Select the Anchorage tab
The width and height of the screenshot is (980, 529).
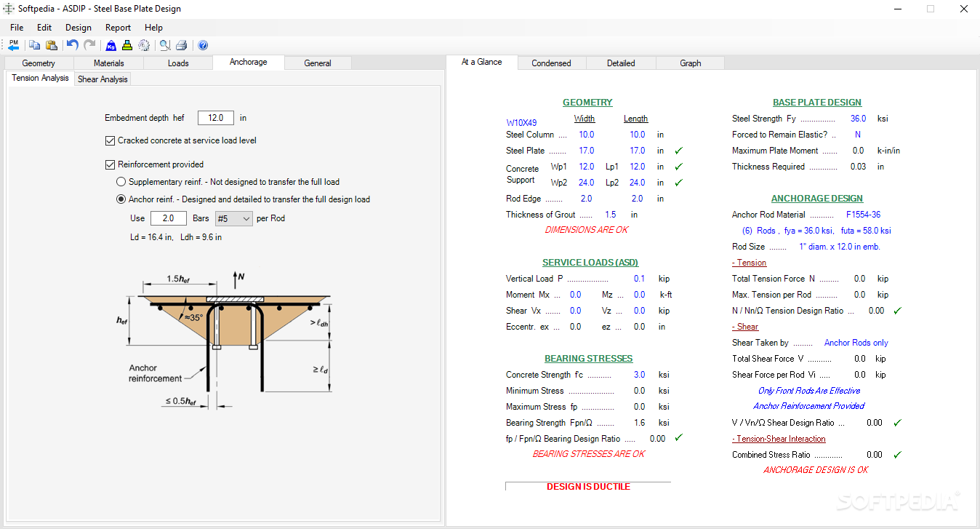point(249,63)
